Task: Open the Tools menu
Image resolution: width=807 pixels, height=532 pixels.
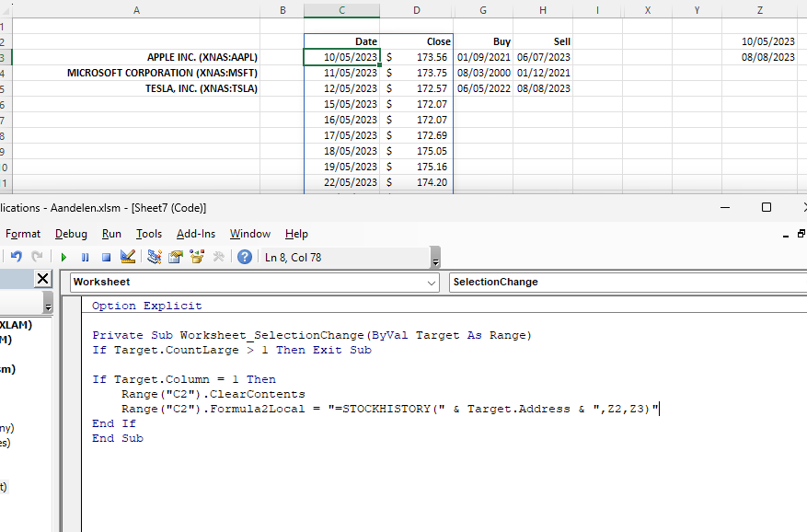Action: [x=149, y=234]
